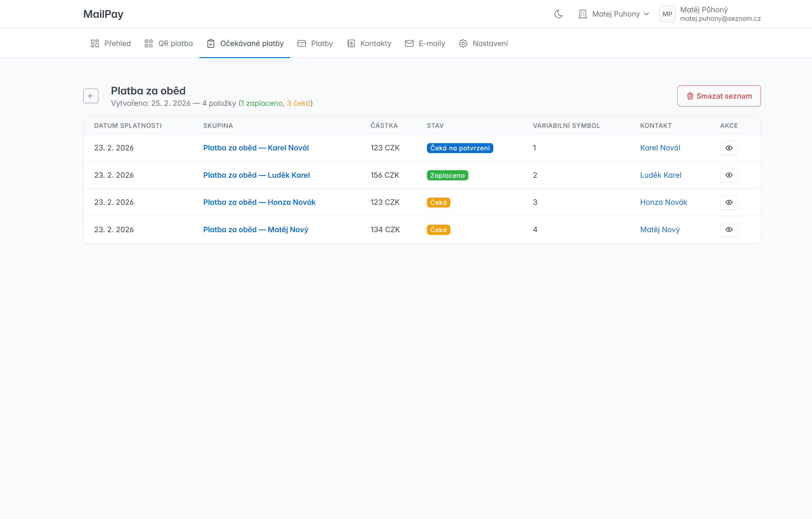812x519 pixels.
Task: Click the building icon in header
Action: point(582,14)
